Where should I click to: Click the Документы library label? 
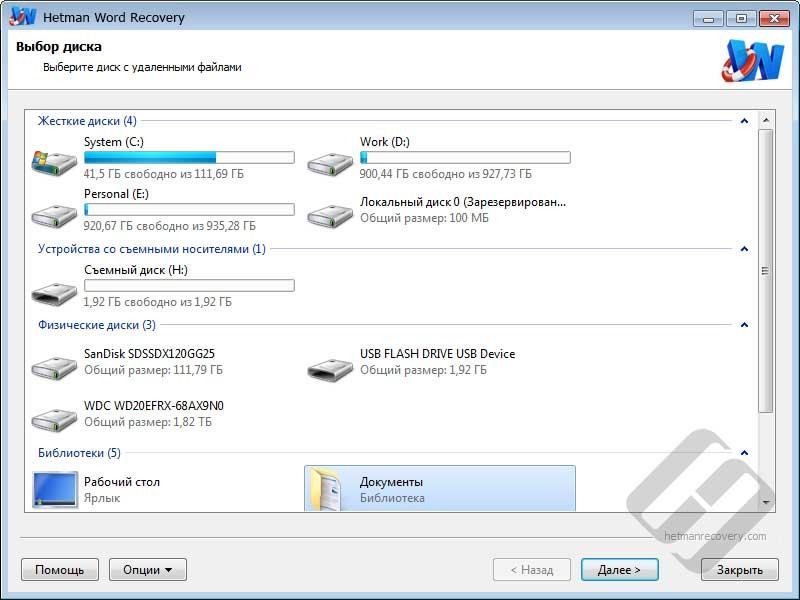click(x=391, y=482)
